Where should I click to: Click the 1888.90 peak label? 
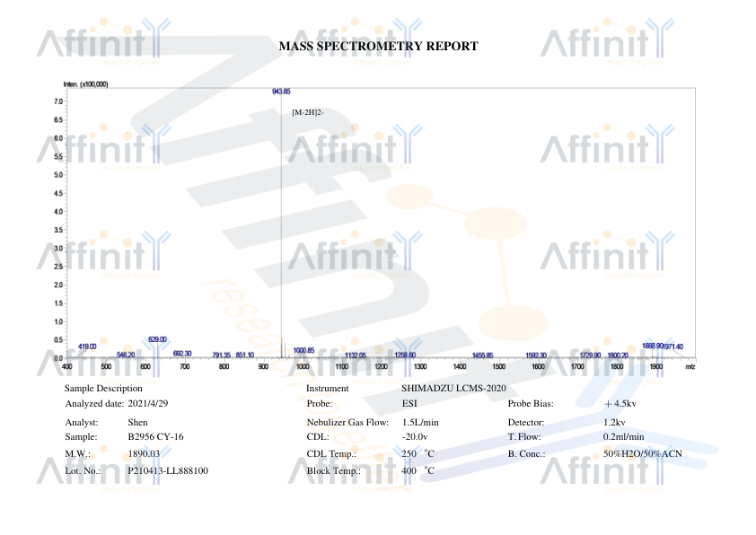(653, 346)
